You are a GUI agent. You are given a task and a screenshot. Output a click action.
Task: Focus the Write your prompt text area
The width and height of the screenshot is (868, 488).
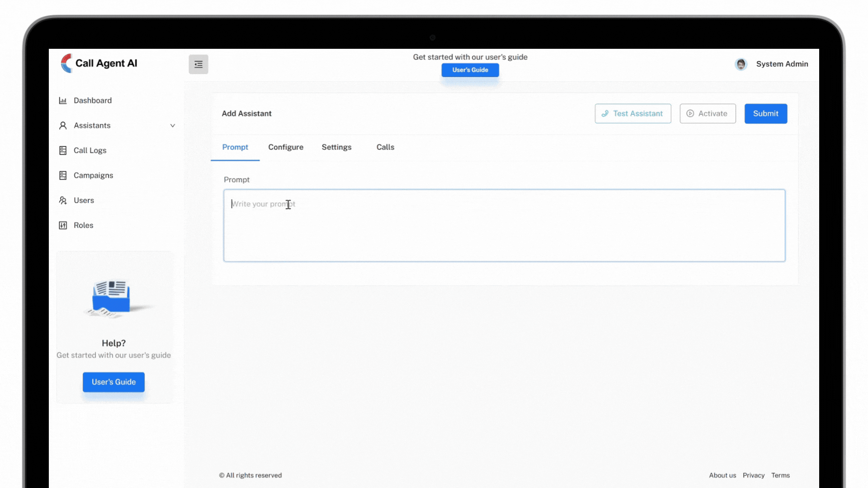pos(504,225)
